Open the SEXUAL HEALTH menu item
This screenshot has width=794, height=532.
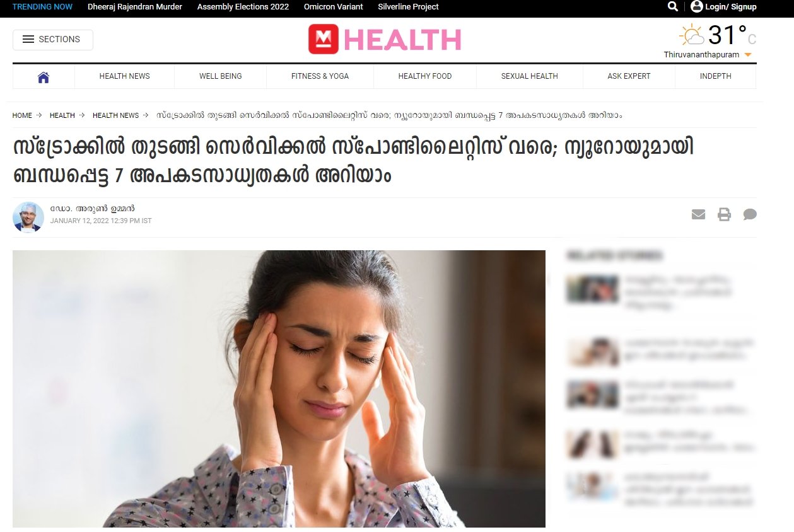pos(530,76)
